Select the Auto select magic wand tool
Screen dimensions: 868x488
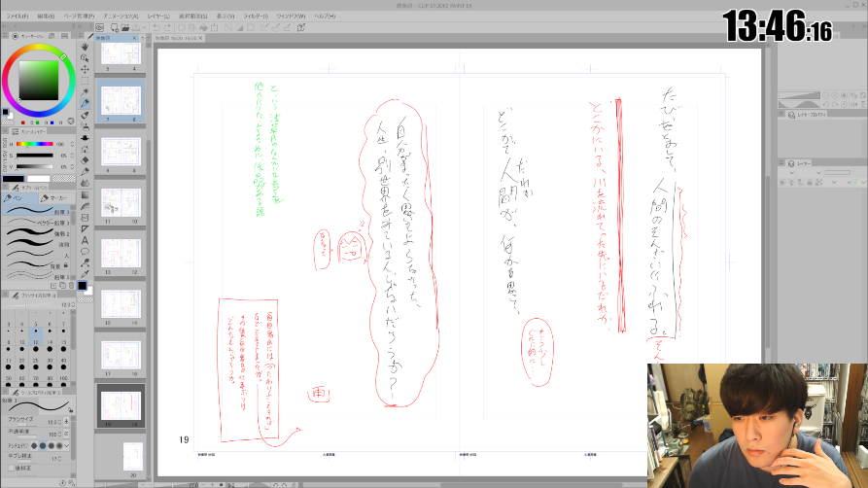[85, 92]
